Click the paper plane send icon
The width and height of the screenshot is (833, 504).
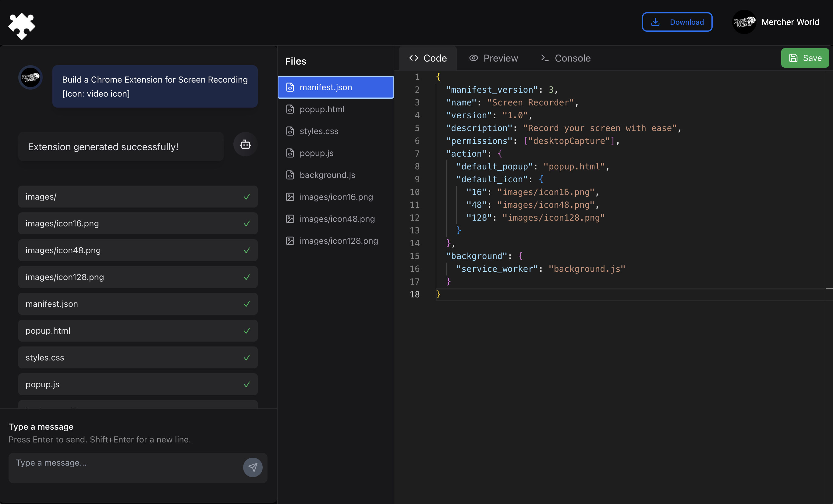[x=253, y=467]
